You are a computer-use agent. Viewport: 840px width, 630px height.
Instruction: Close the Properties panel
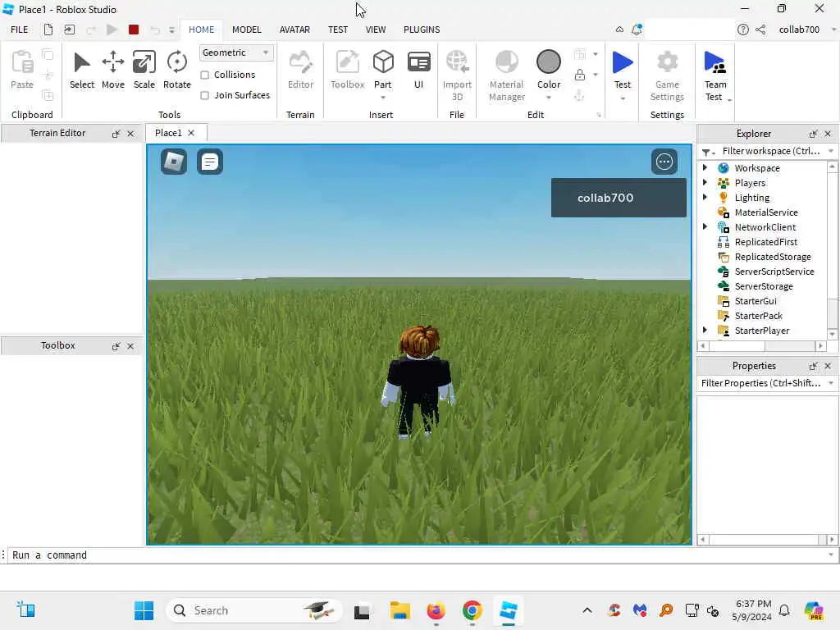[x=828, y=366]
